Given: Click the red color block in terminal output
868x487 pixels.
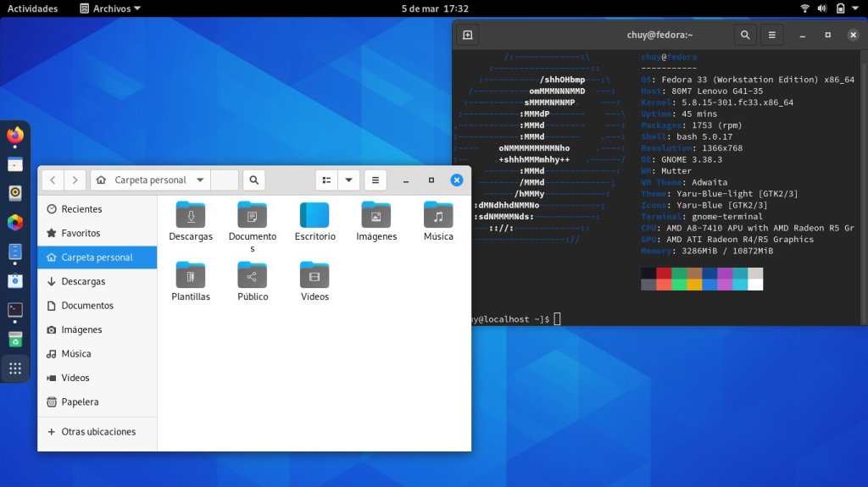Looking at the screenshot, I should coord(664,274).
